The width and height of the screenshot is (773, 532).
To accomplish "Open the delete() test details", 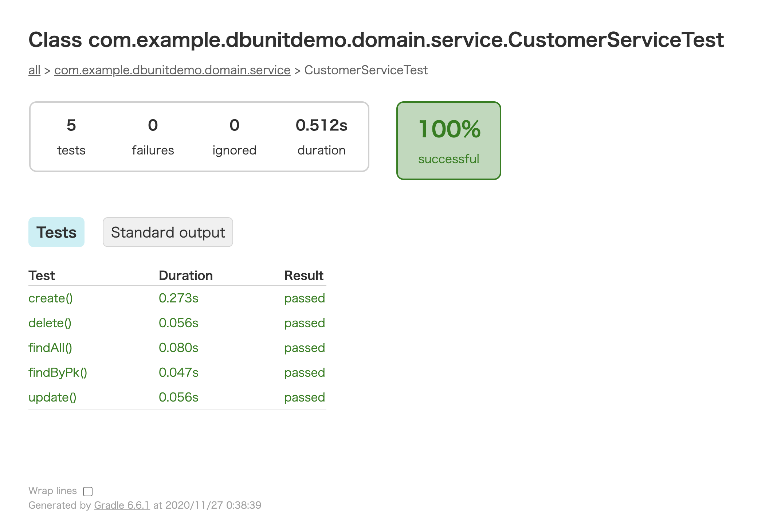I will (x=50, y=323).
